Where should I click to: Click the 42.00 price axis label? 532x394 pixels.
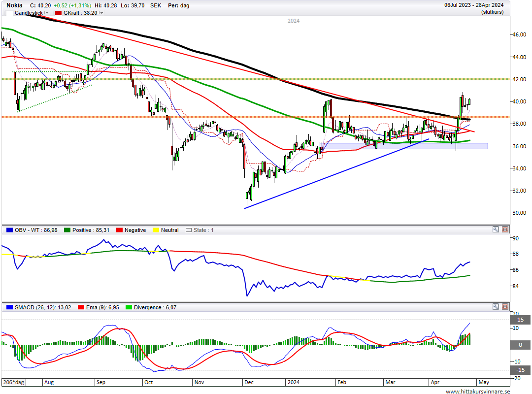519,79
